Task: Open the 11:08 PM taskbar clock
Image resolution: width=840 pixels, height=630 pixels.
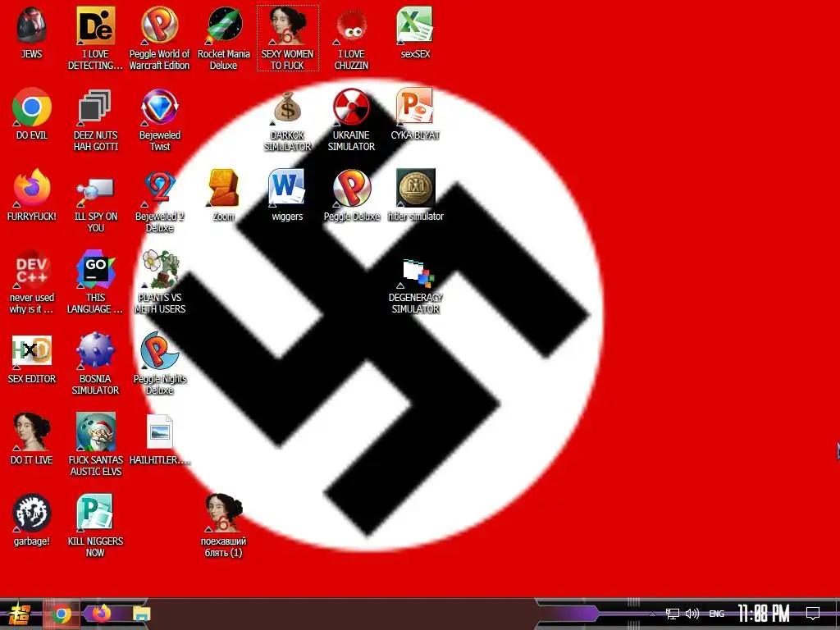Action: pos(764,614)
